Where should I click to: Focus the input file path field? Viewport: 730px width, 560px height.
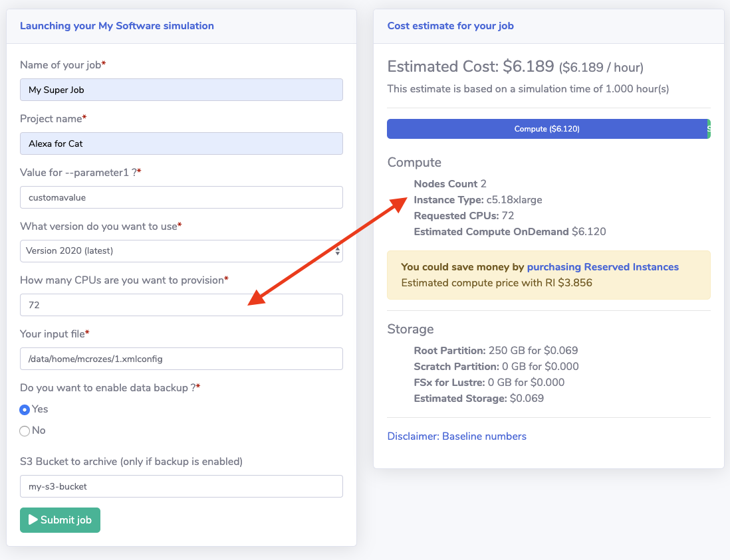pos(181,359)
